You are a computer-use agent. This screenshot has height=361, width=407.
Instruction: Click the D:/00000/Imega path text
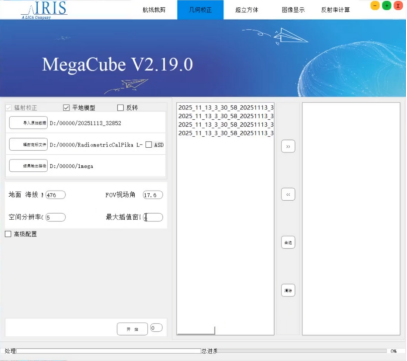click(x=71, y=166)
